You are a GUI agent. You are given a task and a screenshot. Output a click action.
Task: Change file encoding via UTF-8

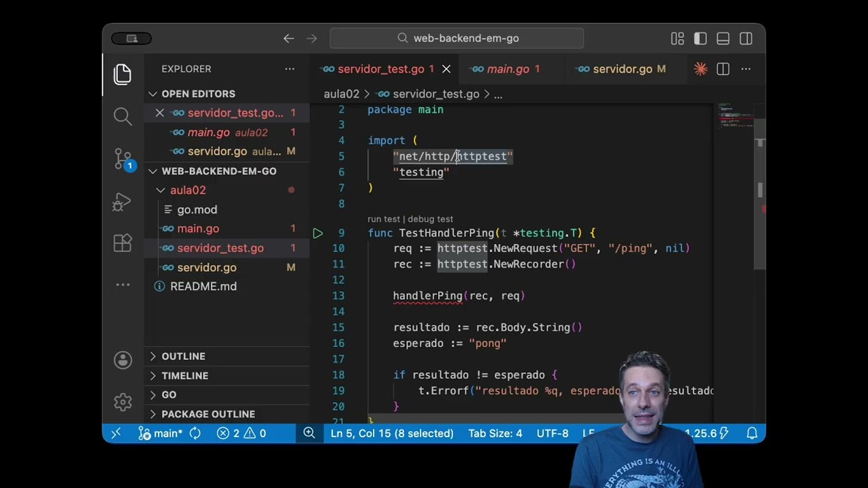pos(552,433)
